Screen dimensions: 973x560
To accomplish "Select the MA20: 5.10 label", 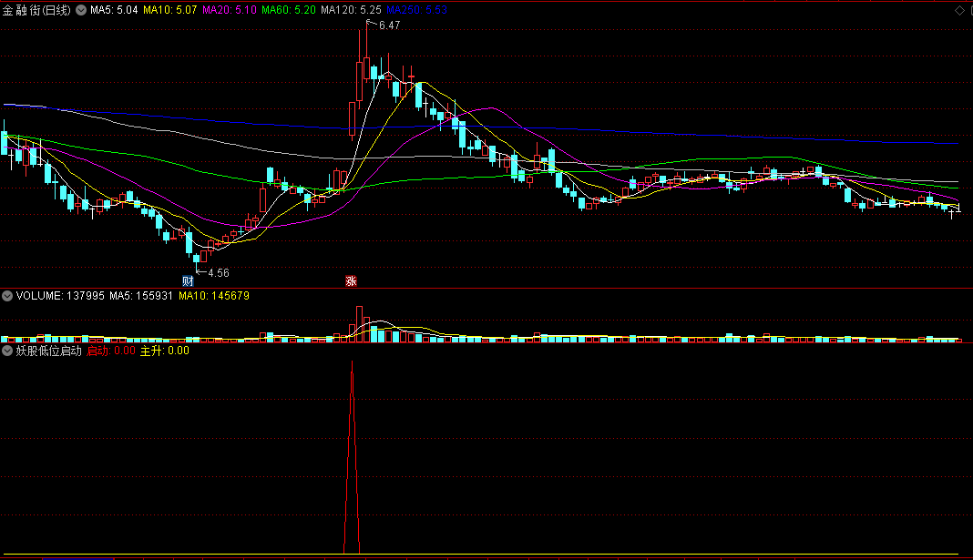I will [x=230, y=10].
